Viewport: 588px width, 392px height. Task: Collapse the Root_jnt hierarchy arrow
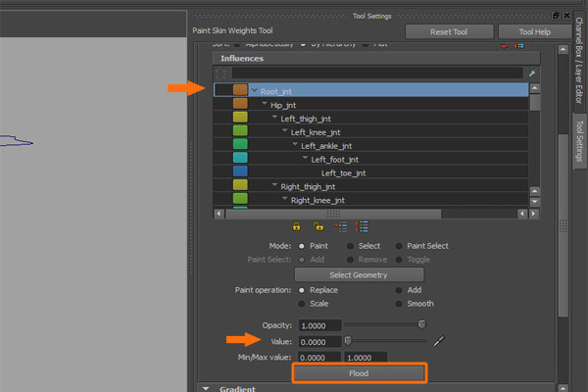pyautogui.click(x=255, y=91)
